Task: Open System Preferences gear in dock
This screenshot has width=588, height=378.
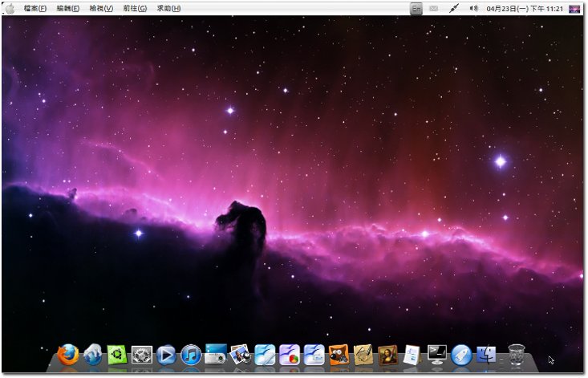Action: point(142,355)
